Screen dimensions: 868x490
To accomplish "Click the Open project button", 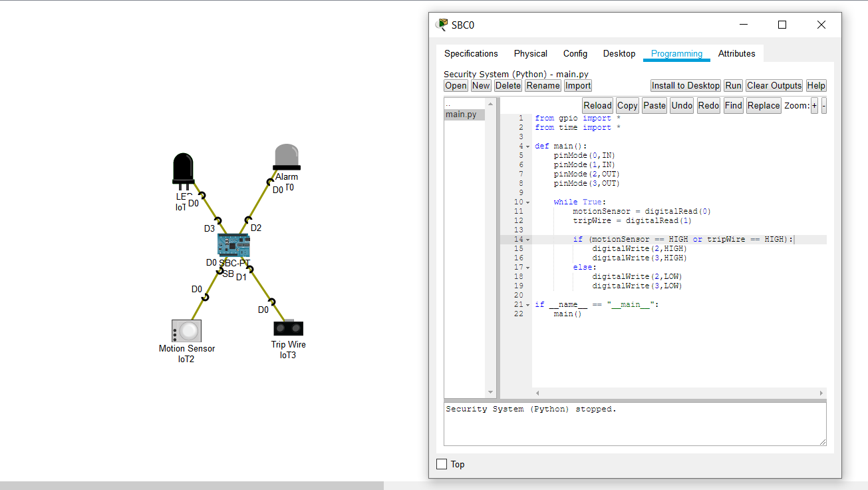I will tap(456, 85).
